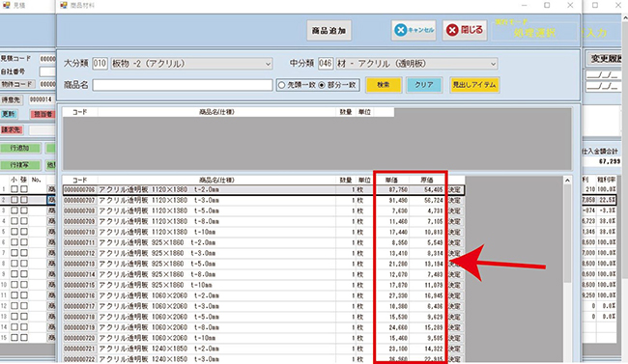Click the 得意先 button in the 見積 window
The width and height of the screenshot is (628, 364).
tap(12, 99)
